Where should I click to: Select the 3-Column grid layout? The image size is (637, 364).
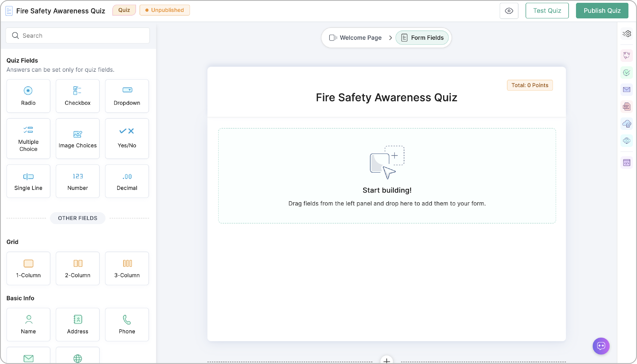coord(127,268)
